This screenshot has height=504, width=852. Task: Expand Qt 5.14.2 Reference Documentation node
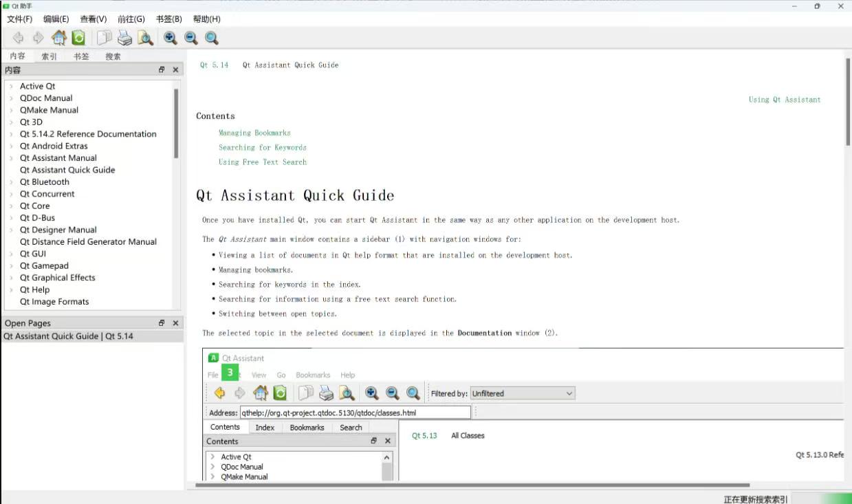point(12,134)
